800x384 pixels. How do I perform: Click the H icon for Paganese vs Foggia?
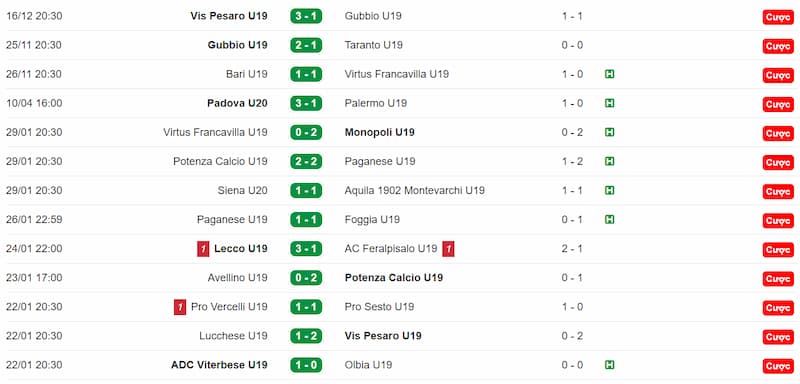point(609,219)
